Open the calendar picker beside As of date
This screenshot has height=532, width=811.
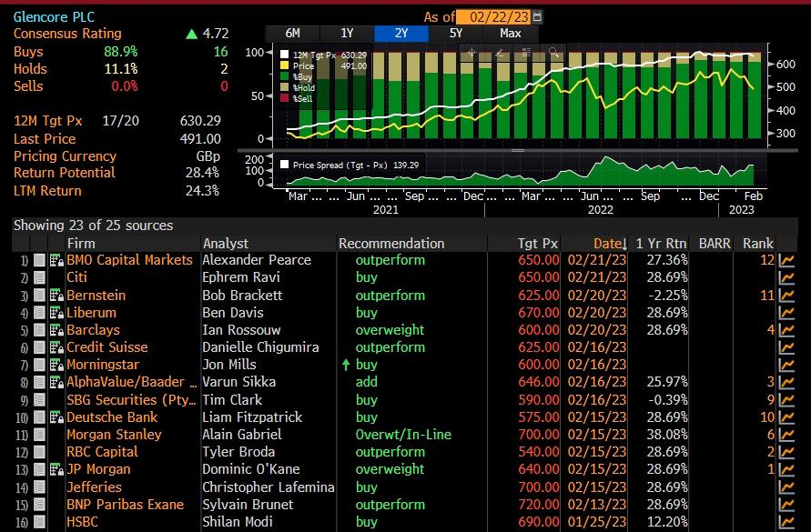(x=537, y=16)
